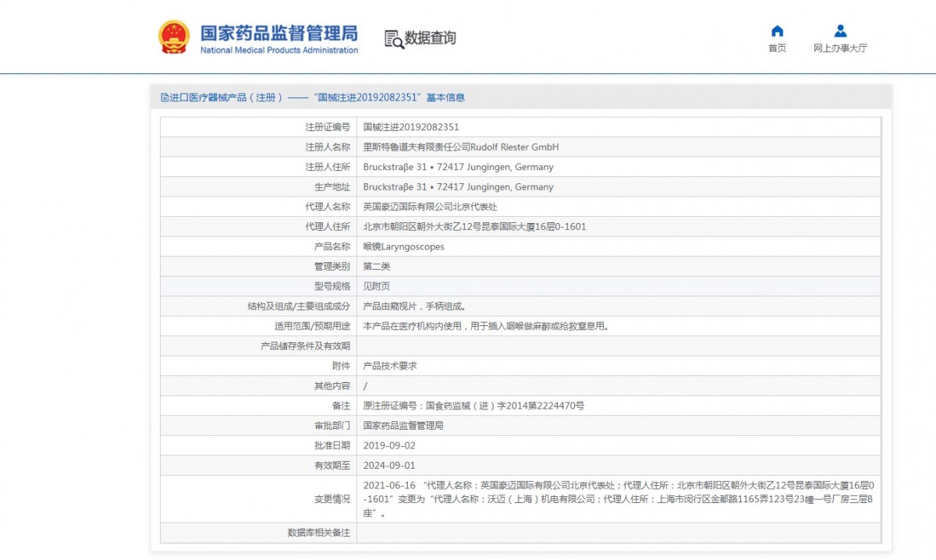936x560 pixels.
Task: Open the 网上办事大厅 person icon
Action: coord(840,31)
